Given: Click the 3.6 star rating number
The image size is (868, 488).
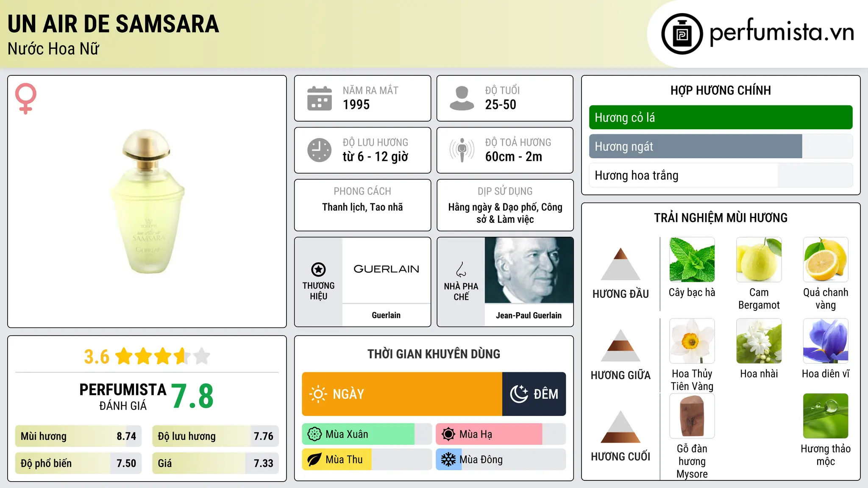Looking at the screenshot, I should [x=97, y=357].
